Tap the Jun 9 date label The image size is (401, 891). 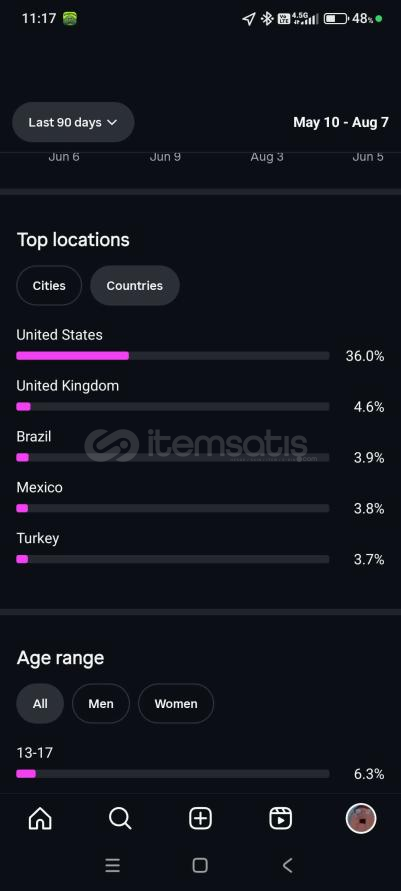click(165, 157)
